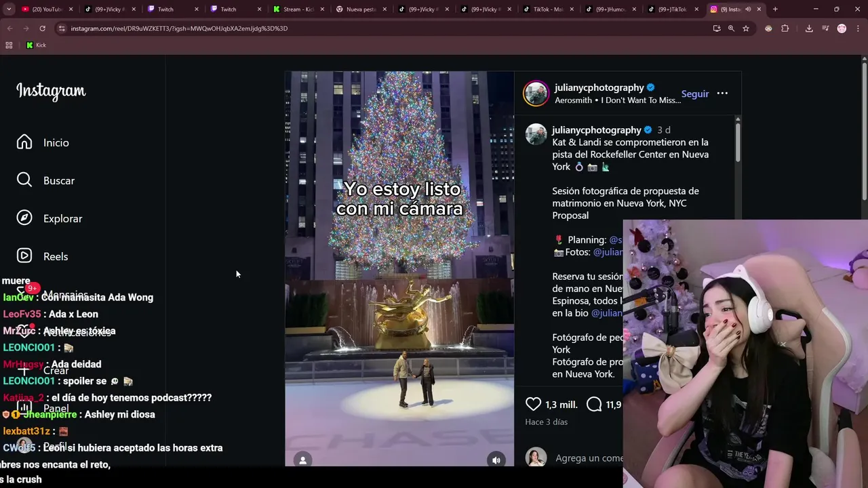Open Crear plus icon in sidebar

click(24, 370)
